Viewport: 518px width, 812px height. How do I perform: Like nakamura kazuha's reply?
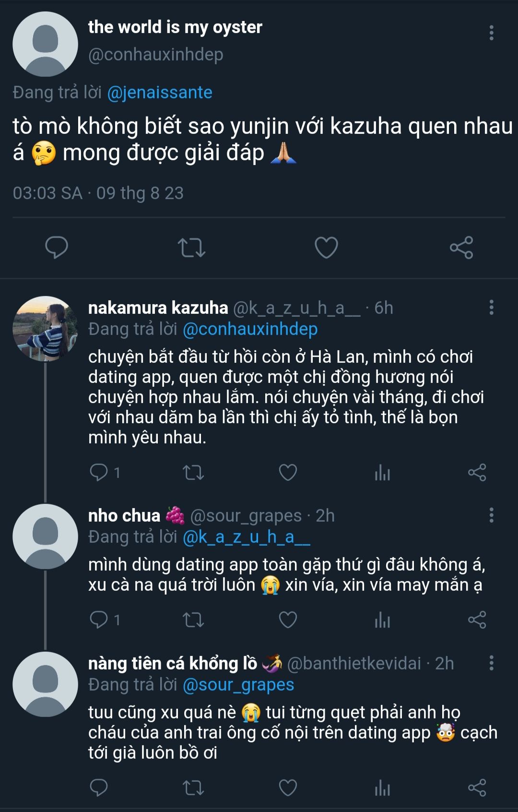288,473
